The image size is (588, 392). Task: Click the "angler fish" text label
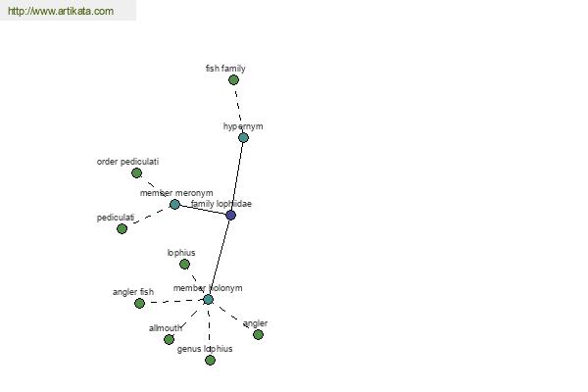coord(133,292)
